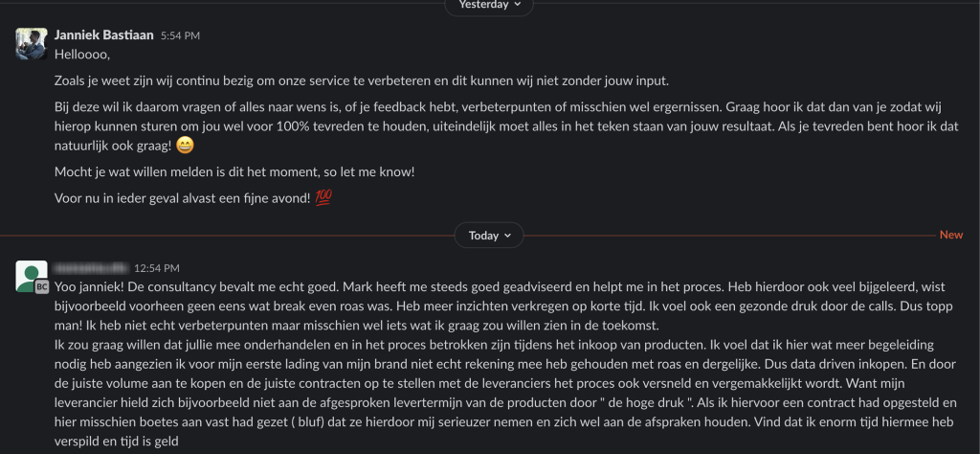This screenshot has height=454, width=980.
Task: Click the red New unread marker
Action: point(951,235)
